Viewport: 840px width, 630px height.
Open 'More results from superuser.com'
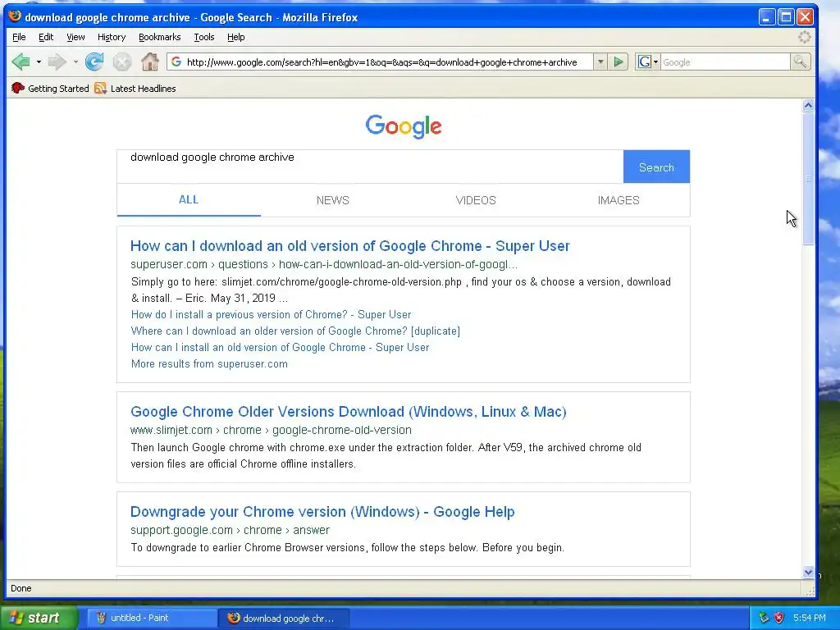[x=209, y=363]
